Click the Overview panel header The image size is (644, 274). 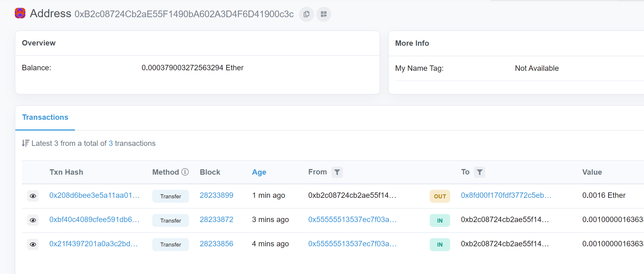click(39, 43)
